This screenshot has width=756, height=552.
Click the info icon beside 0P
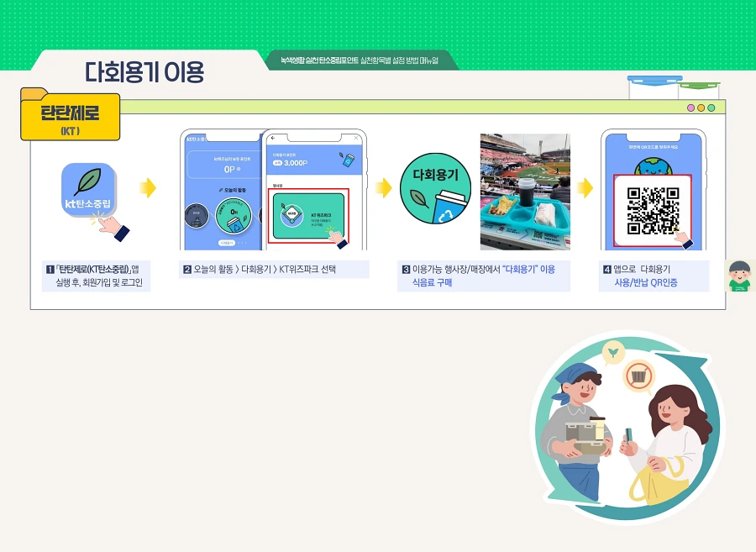tap(239, 169)
